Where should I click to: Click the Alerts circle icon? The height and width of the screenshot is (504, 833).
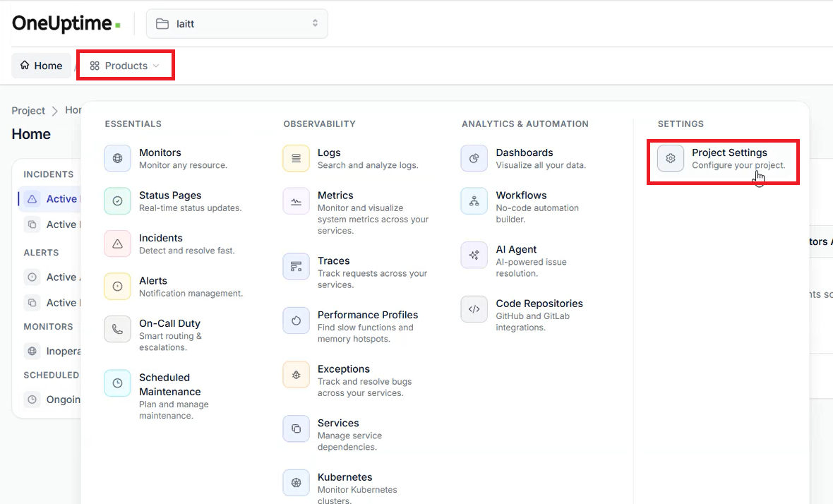coord(117,287)
